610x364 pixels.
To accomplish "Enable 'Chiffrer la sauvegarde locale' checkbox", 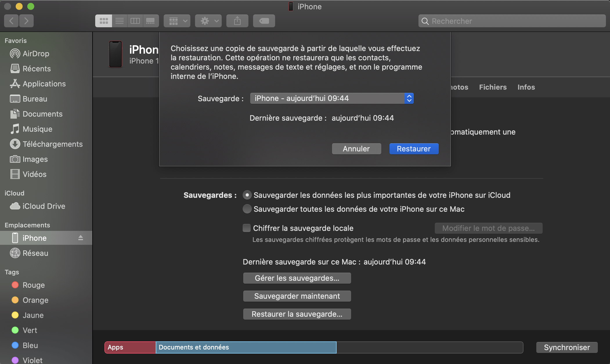I will point(246,227).
